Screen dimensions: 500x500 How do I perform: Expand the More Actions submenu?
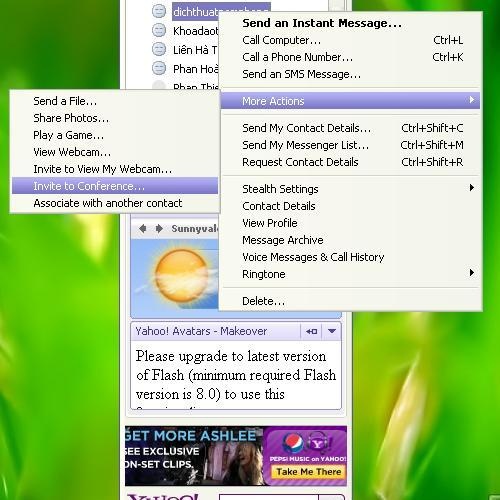(x=350, y=101)
